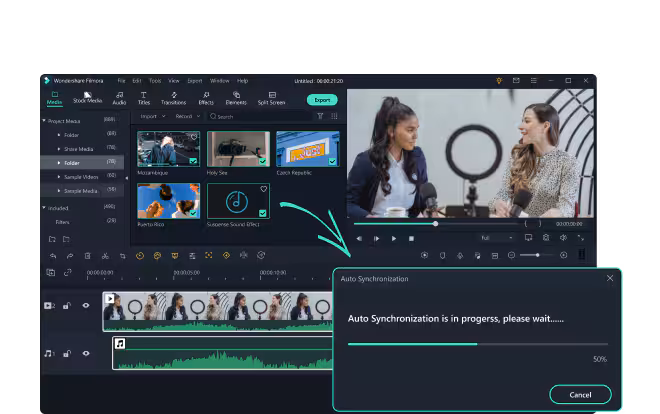
Task: Click the volume speaker icon under preview
Action: click(x=563, y=238)
